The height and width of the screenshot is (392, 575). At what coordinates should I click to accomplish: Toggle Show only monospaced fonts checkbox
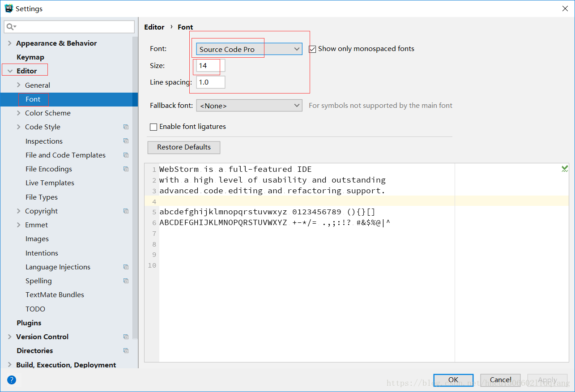pyautogui.click(x=312, y=49)
